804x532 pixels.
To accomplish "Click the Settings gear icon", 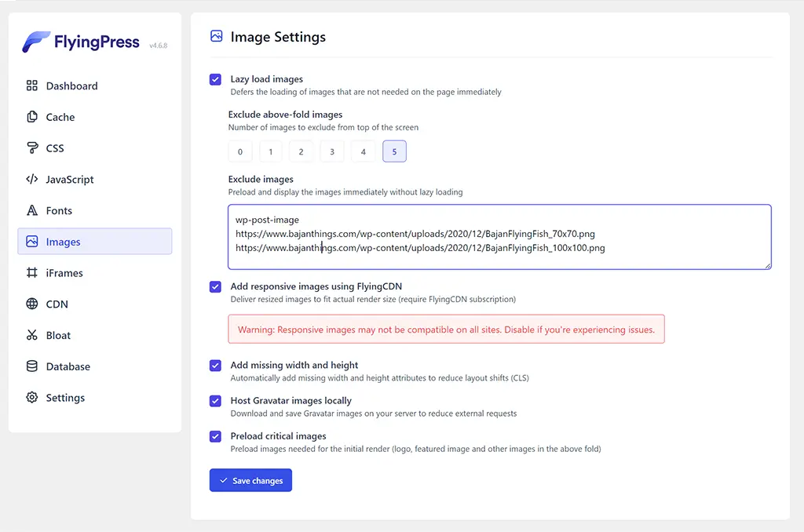I will (x=31, y=398).
